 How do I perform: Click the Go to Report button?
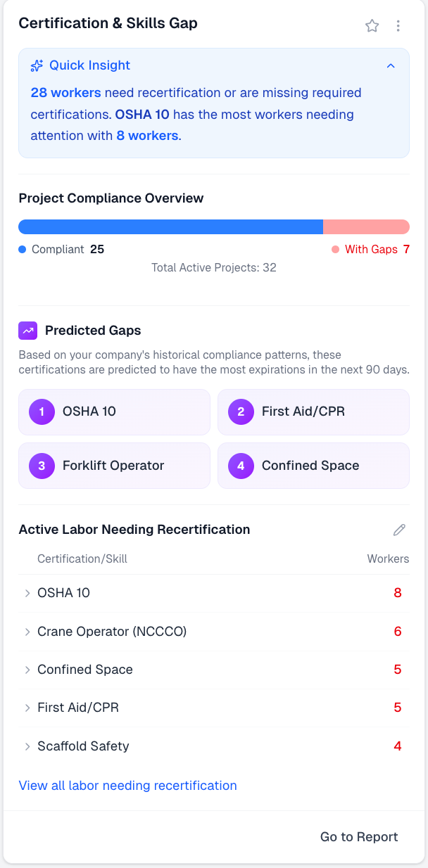point(359,837)
